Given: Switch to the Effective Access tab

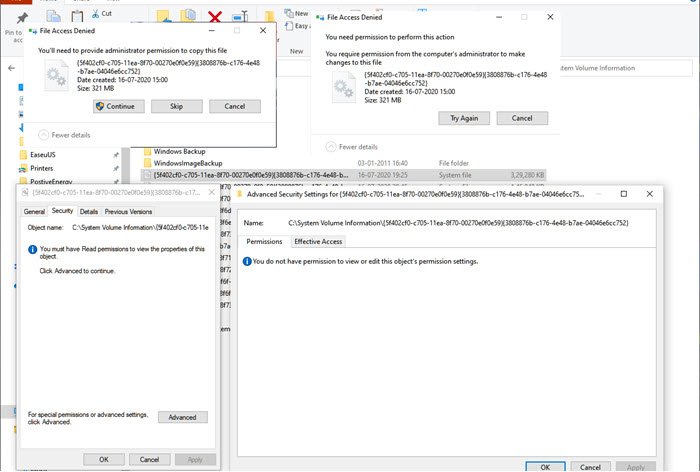Looking at the screenshot, I should coord(318,242).
